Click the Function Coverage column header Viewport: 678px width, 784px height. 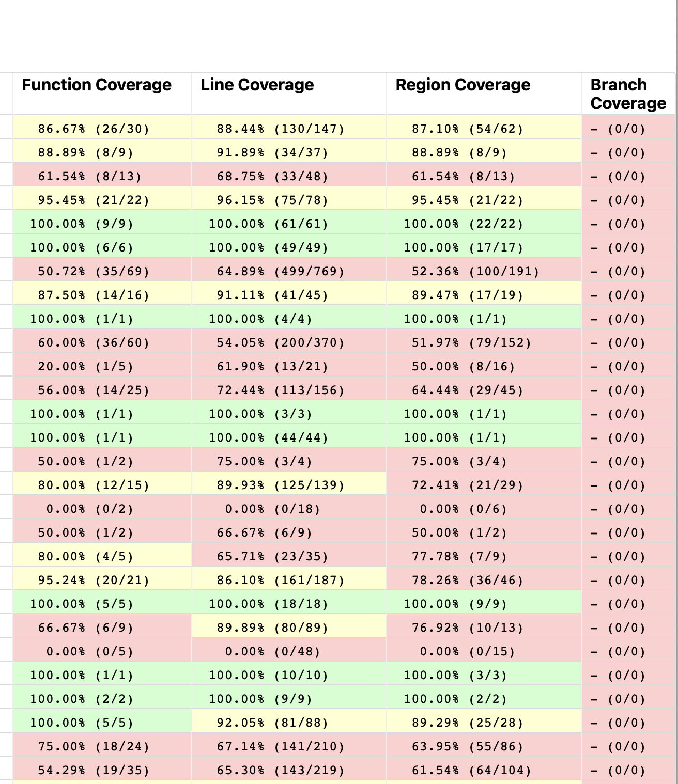[97, 85]
